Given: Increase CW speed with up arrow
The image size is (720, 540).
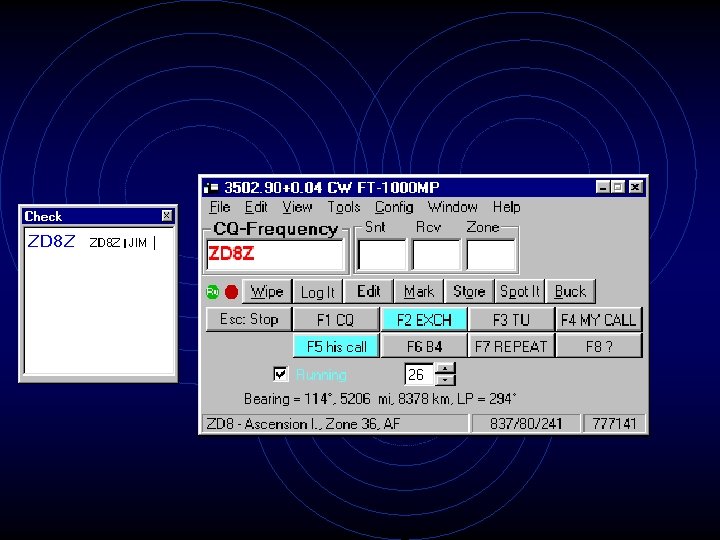Looking at the screenshot, I should click(445, 368).
